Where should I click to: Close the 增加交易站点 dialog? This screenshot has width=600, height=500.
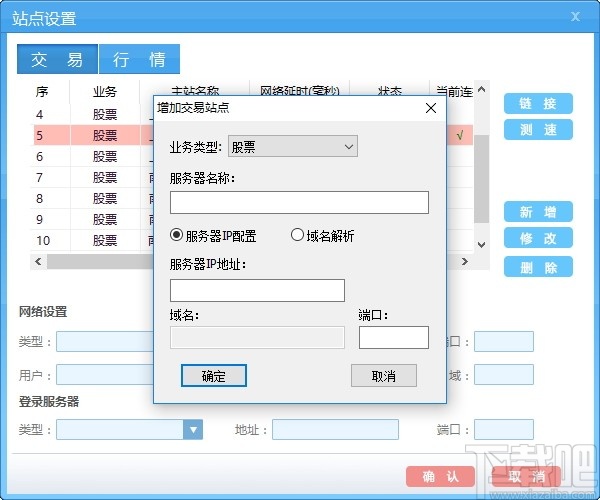point(431,108)
